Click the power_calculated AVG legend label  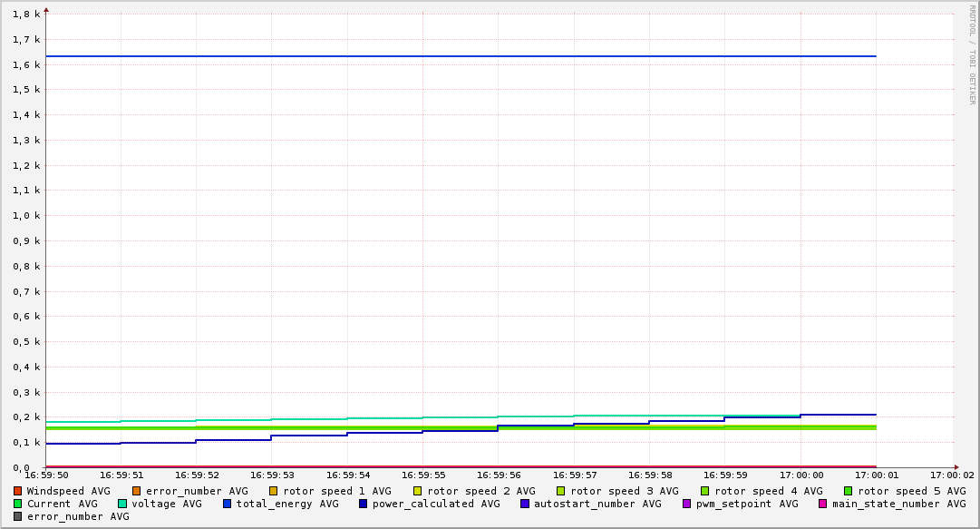coord(435,504)
